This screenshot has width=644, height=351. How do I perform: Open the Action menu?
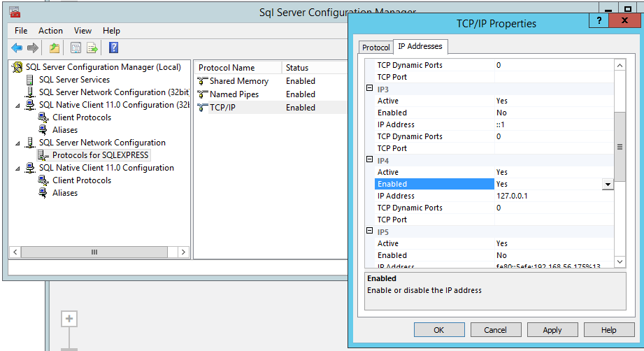click(x=50, y=31)
